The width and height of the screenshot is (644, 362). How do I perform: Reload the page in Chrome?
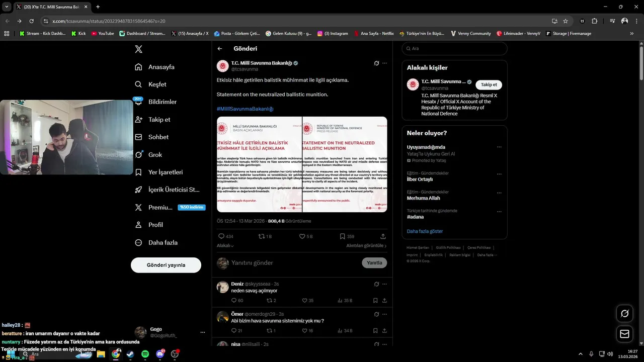pos(31,21)
